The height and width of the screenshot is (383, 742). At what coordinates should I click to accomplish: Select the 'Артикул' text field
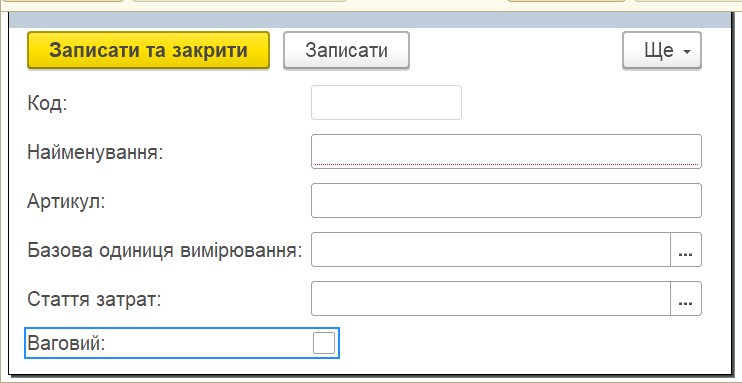(x=506, y=201)
